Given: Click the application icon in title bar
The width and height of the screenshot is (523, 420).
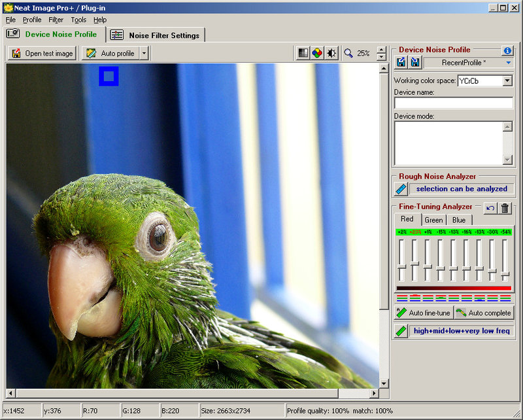Looking at the screenshot, I should (8, 8).
